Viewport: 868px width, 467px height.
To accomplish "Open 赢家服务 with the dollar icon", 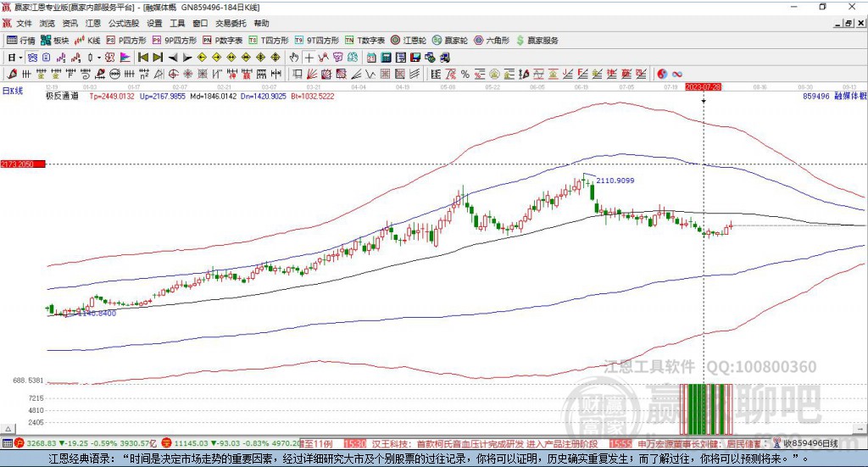I will coord(537,41).
